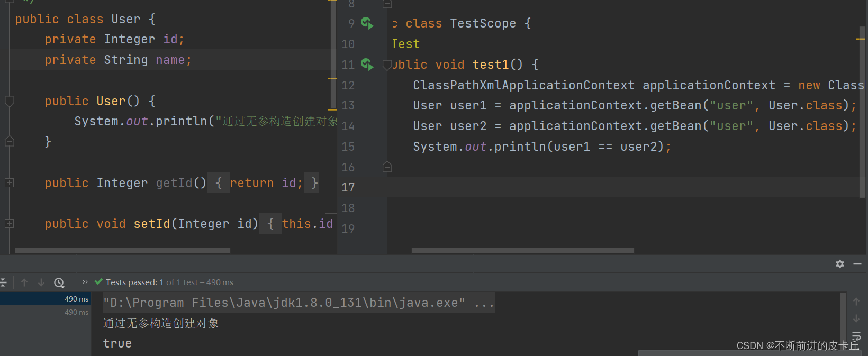Click console line '通过无参构造创建对象'
The height and width of the screenshot is (356, 868).
(x=161, y=323)
